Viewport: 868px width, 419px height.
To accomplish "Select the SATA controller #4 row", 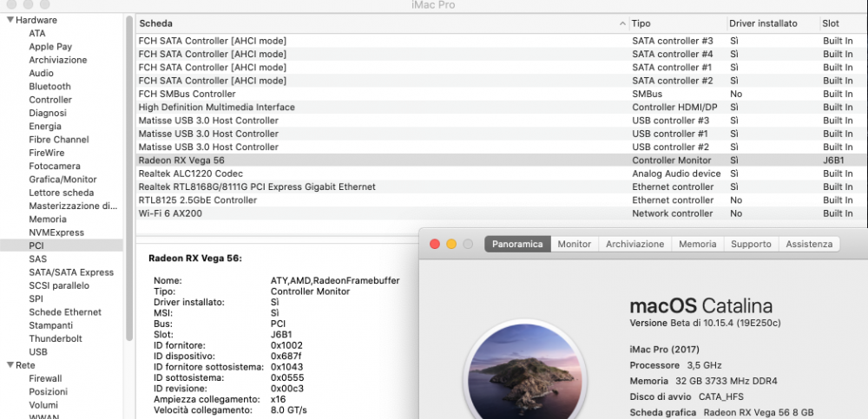I will 501,55.
